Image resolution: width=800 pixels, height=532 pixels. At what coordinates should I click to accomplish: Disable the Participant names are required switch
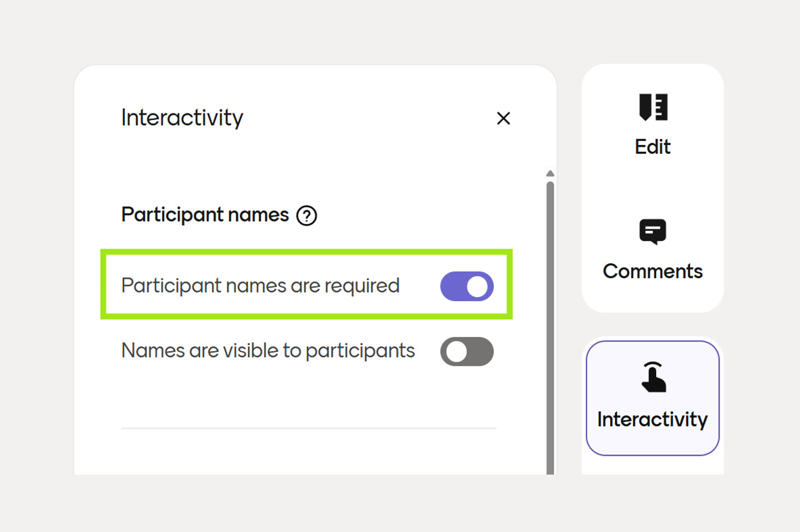467,286
